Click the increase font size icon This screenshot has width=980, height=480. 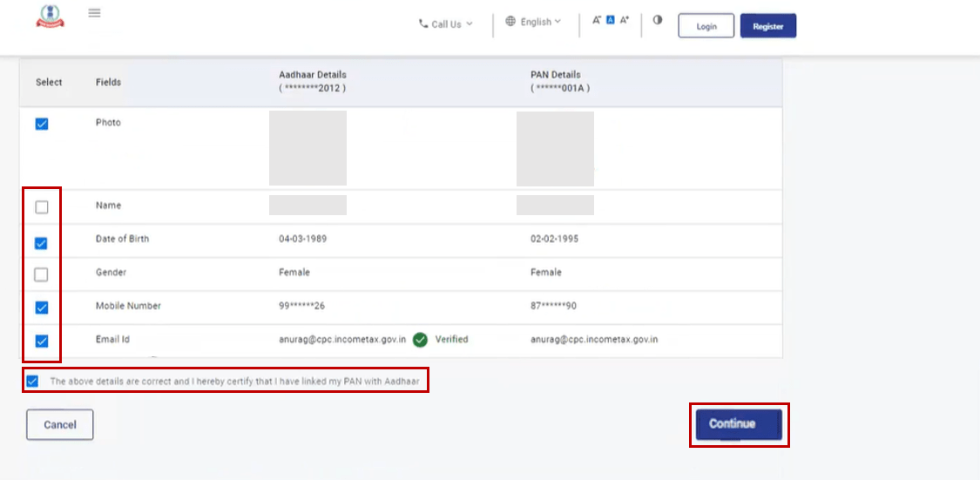[x=625, y=20]
